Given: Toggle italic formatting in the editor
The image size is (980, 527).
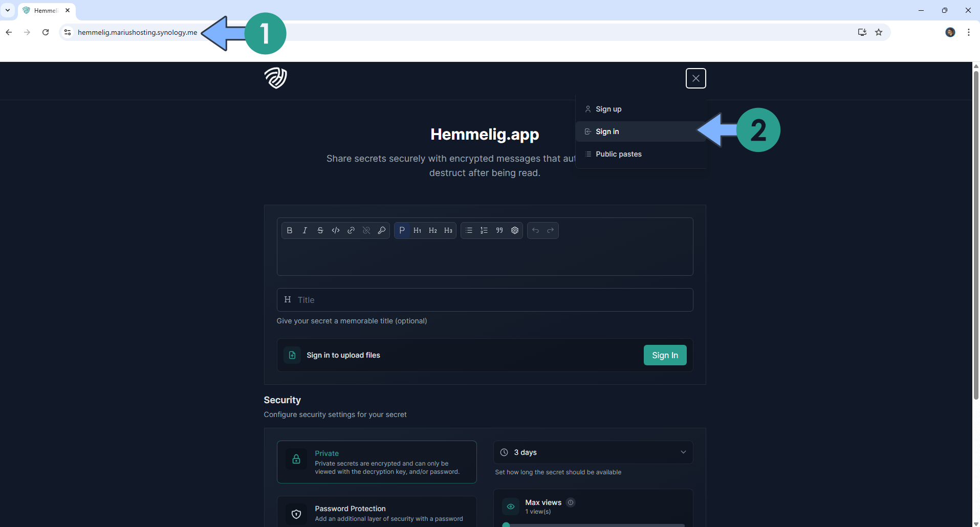Looking at the screenshot, I should [305, 230].
